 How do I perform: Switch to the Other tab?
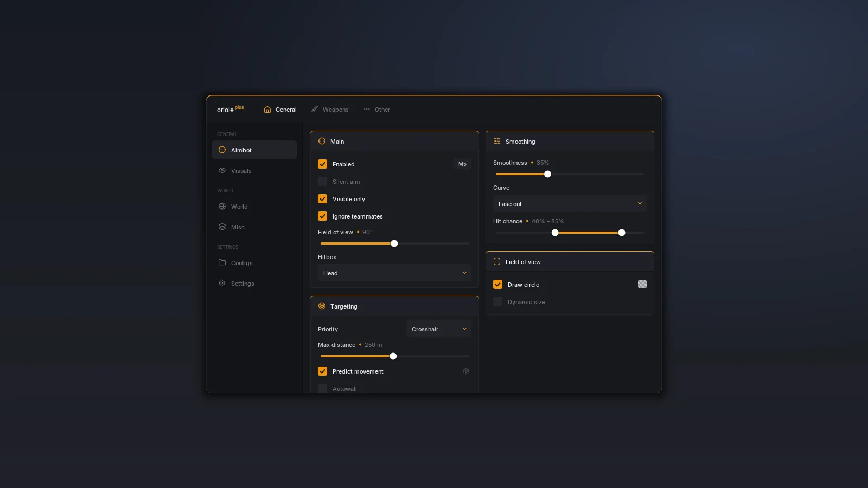[x=377, y=110]
